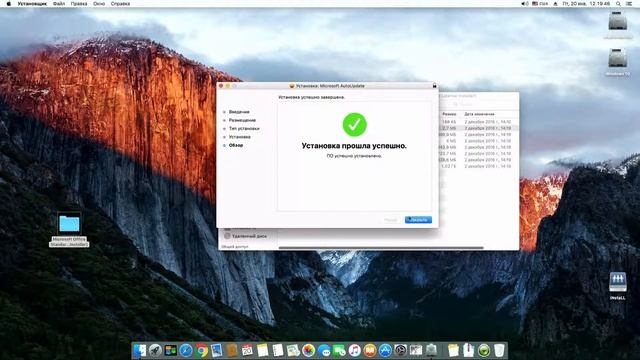Open Launchpad rocket icon in Dock
Viewport: 640px width, 360px height.
point(155,350)
